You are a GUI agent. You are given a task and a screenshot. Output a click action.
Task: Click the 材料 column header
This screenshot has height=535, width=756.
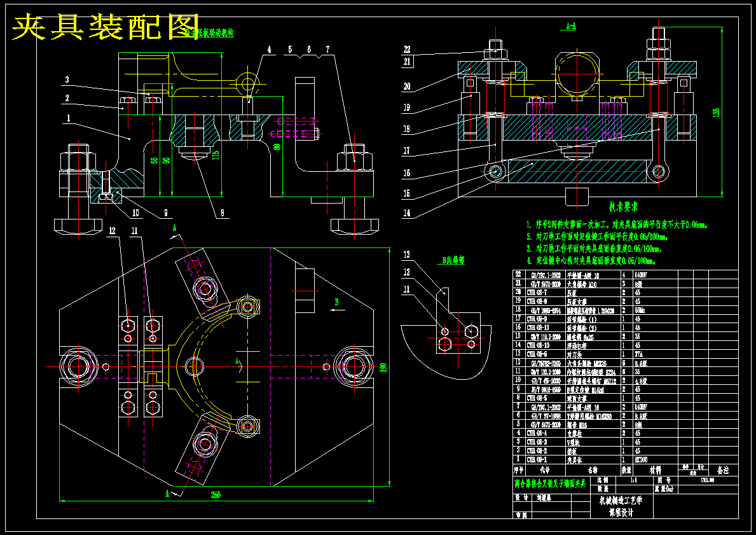click(656, 469)
